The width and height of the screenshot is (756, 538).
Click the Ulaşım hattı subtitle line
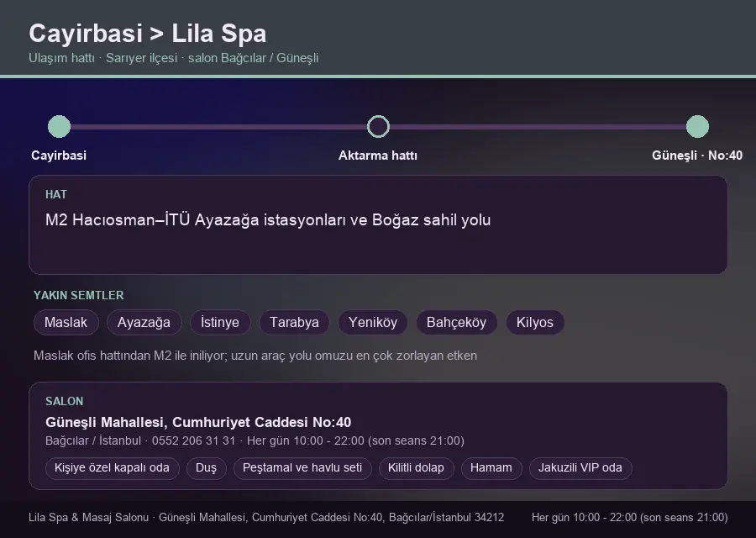point(174,58)
